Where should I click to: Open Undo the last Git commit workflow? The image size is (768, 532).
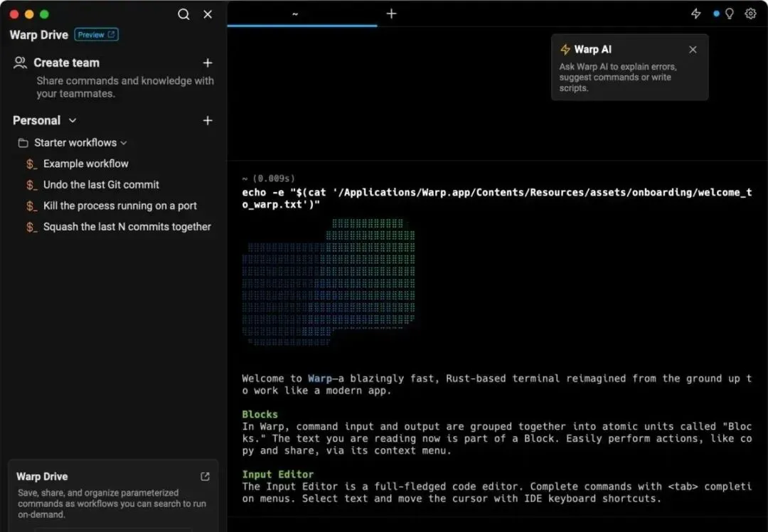[x=101, y=185]
